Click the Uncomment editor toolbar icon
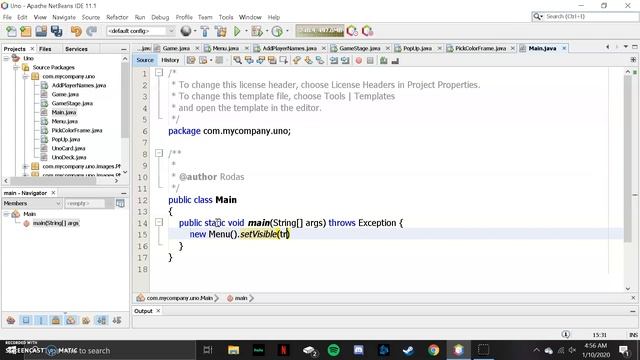640x360 pixels. 395,60
